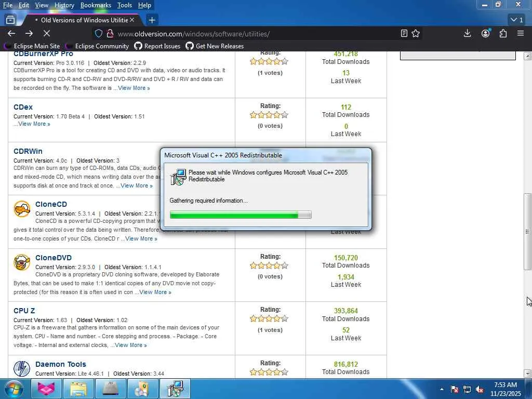Show hidden system tray icons
532x399 pixels.
pos(442,389)
